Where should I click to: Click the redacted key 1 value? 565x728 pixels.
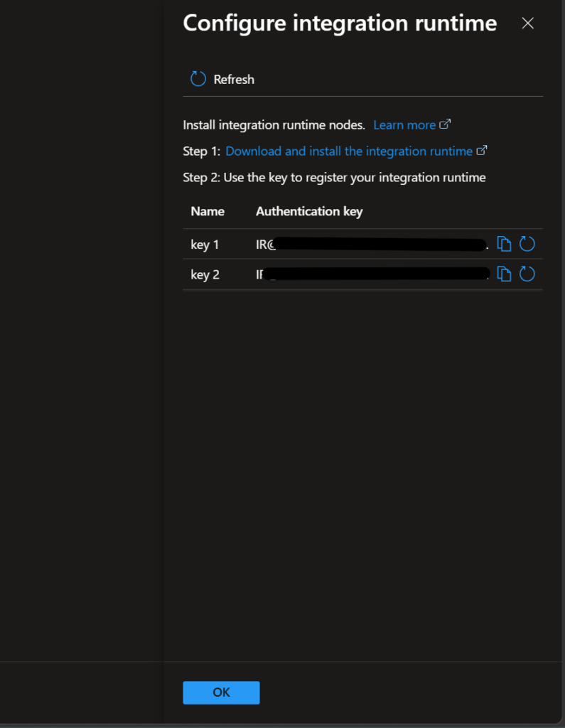[x=377, y=245]
